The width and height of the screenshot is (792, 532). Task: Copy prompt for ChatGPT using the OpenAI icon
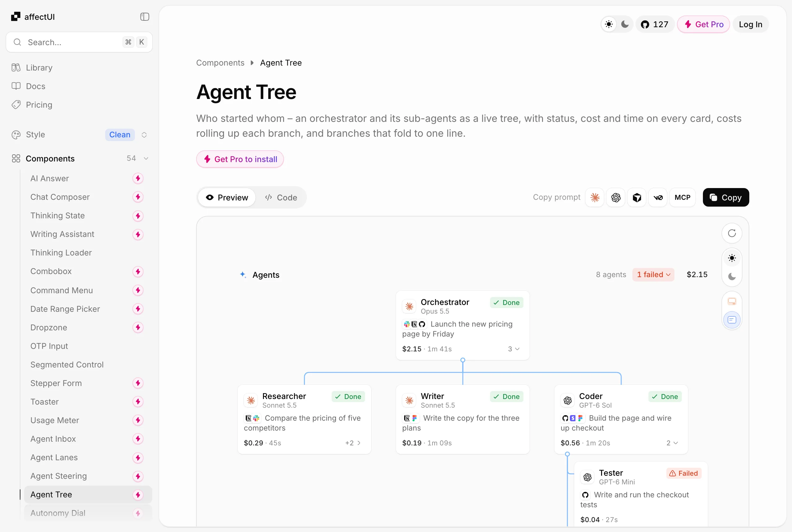(616, 197)
